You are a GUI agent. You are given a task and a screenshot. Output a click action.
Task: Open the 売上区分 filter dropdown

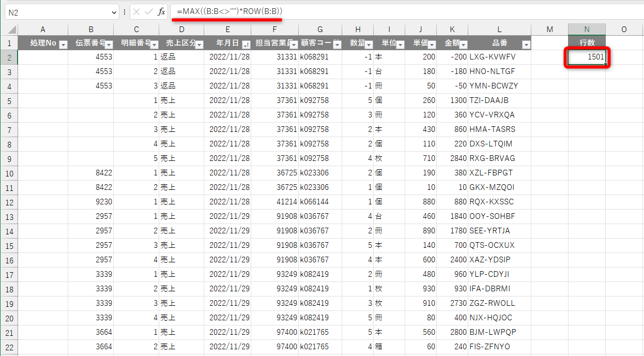click(x=198, y=44)
